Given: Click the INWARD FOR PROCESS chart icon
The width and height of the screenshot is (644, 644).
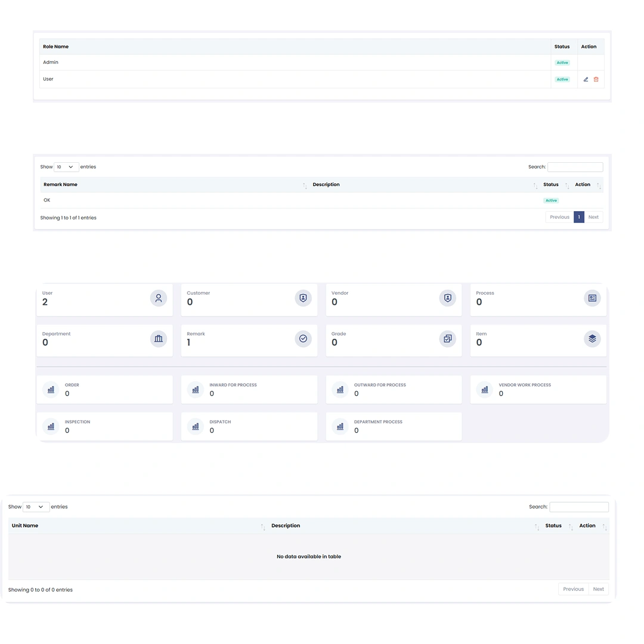Looking at the screenshot, I should [x=196, y=389].
